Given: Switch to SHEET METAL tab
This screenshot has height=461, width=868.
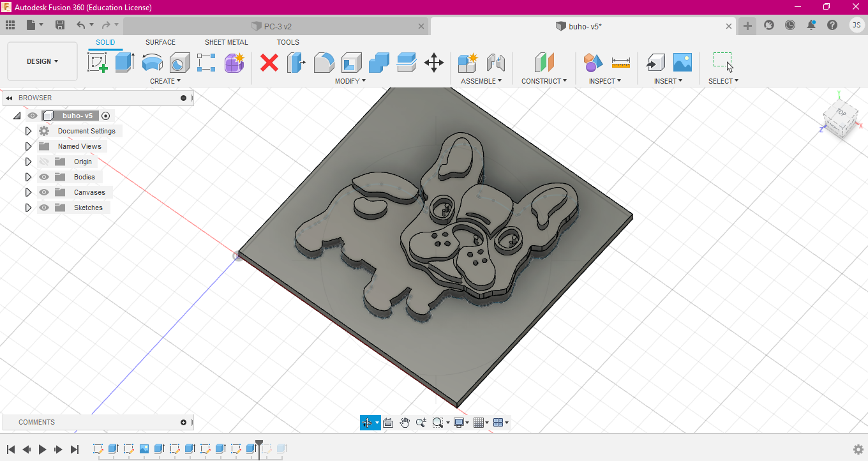Looking at the screenshot, I should pyautogui.click(x=227, y=42).
